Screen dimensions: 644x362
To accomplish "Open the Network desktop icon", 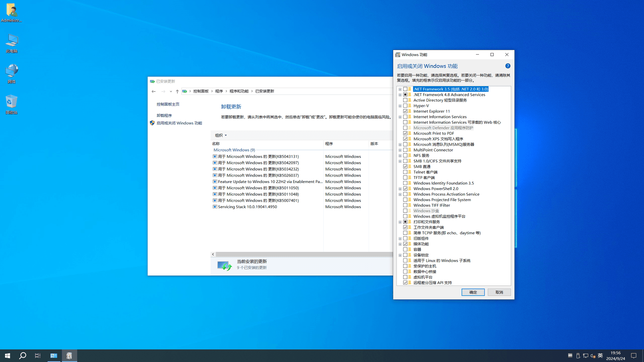I will pyautogui.click(x=11, y=74).
